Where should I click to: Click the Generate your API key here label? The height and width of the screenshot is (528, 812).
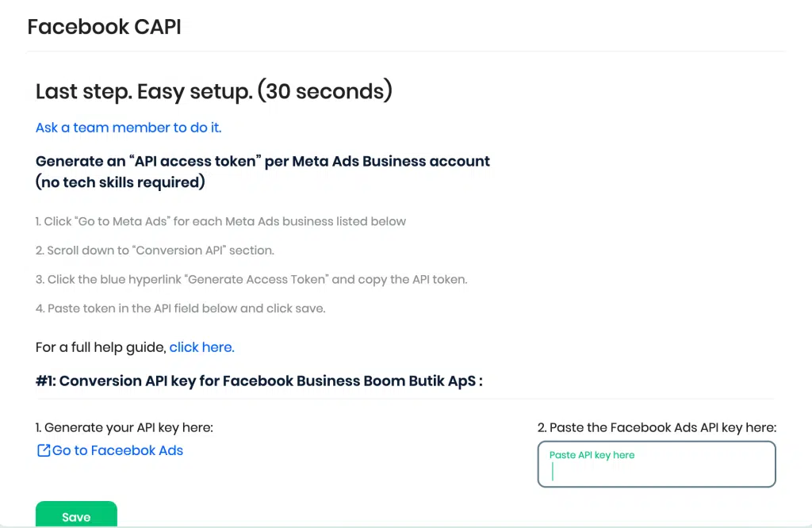124,427
